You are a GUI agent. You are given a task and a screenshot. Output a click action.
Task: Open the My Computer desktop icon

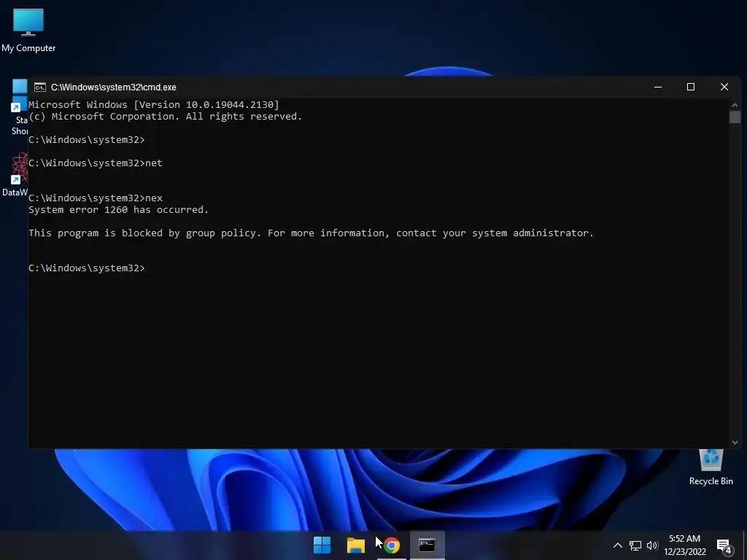(28, 31)
